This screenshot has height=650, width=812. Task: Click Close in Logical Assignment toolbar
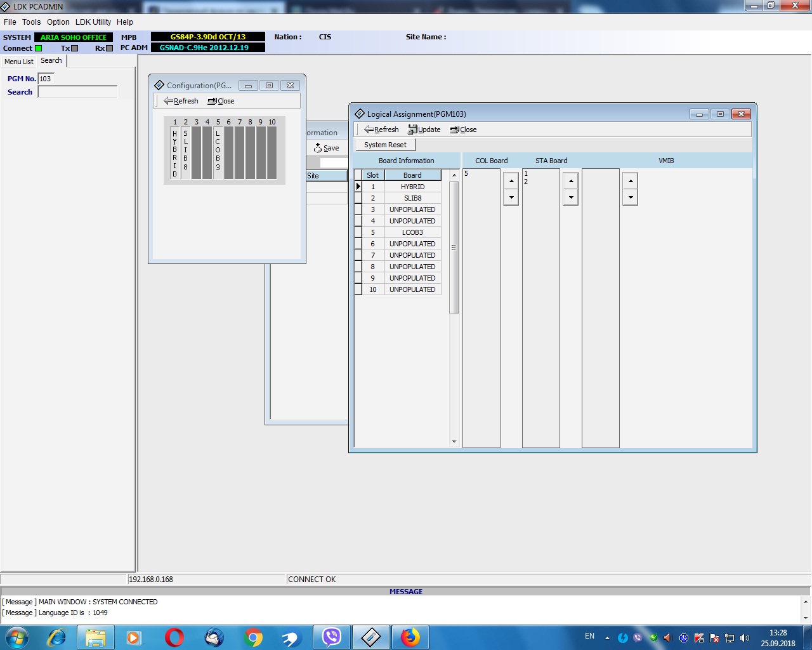coord(463,129)
